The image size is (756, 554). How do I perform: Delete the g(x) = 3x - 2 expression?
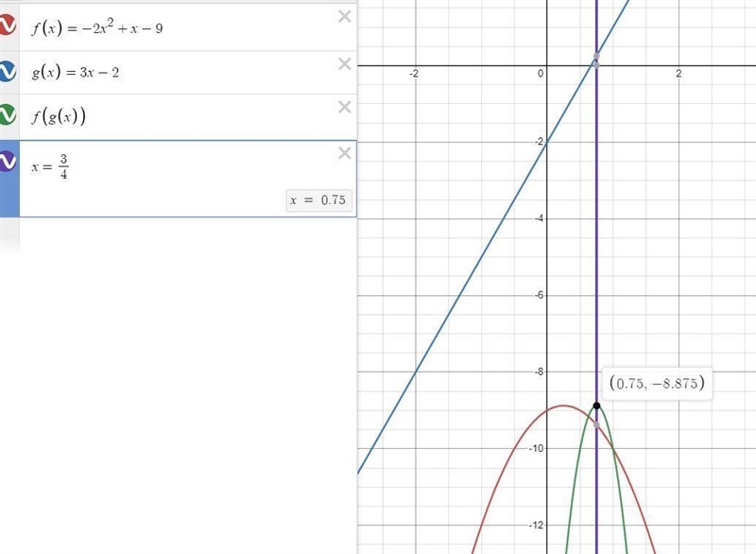[344, 63]
